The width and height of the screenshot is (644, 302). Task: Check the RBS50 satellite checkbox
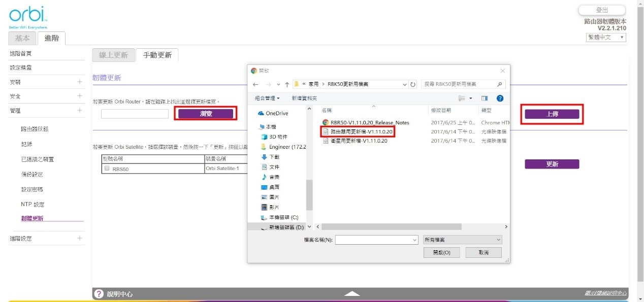pyautogui.click(x=107, y=168)
